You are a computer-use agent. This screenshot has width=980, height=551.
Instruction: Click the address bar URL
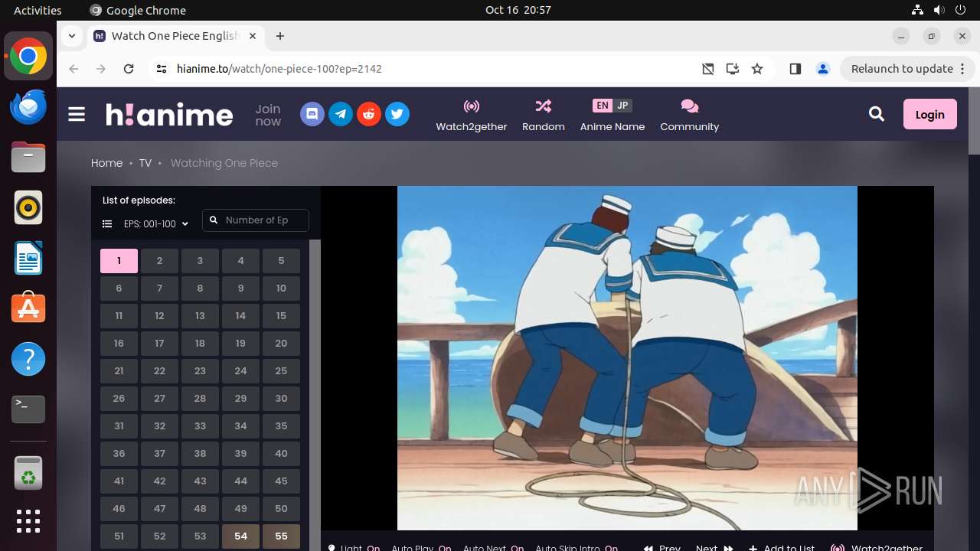tap(279, 69)
